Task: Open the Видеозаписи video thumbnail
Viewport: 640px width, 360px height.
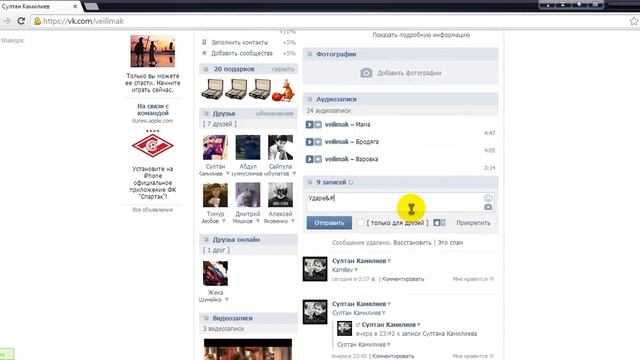Action: pos(248,349)
